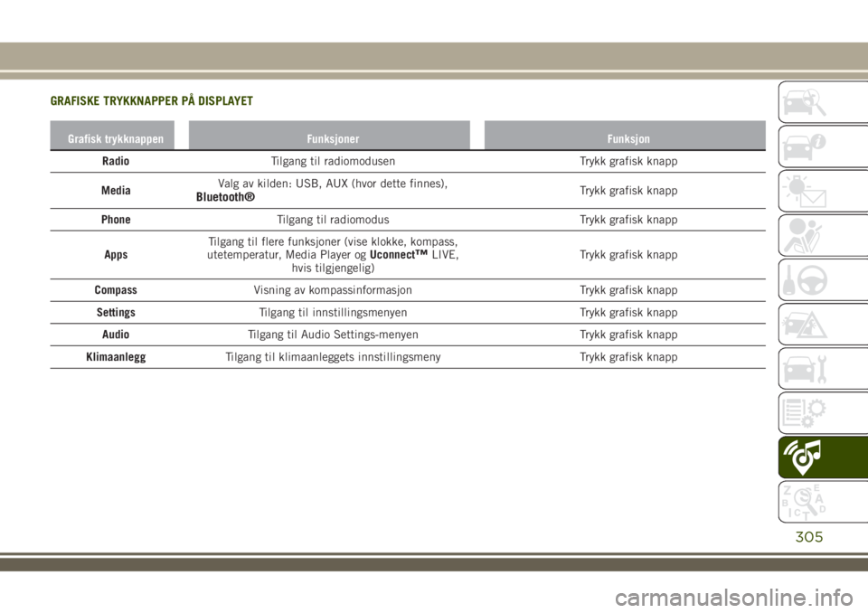The height and width of the screenshot is (613, 868).
Task: Select the Radio row label
Action: pos(116,161)
